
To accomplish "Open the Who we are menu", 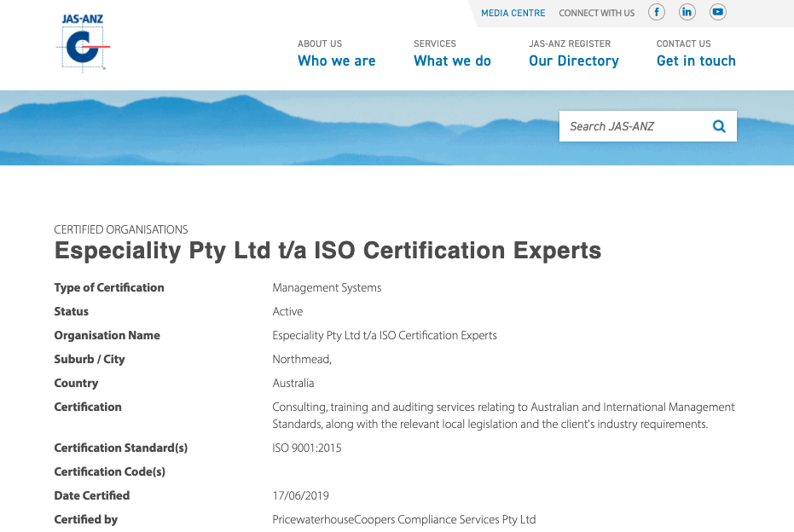I will pos(337,53).
